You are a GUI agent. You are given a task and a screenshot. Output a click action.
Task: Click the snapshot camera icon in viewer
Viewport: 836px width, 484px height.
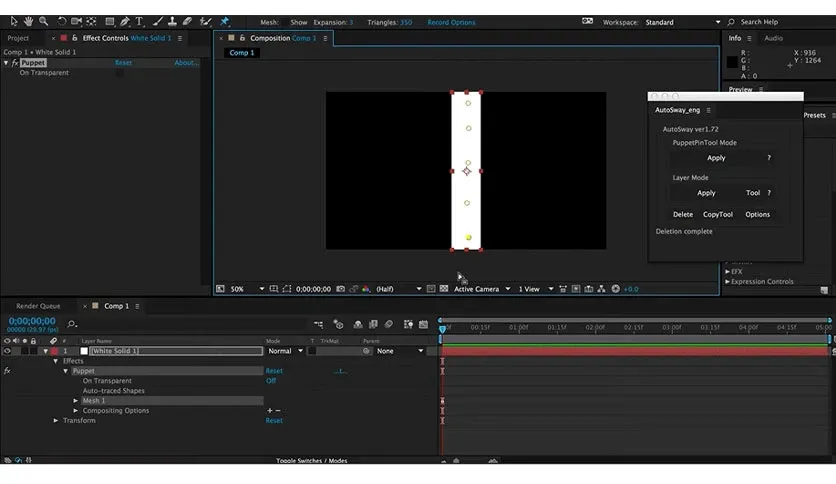click(341, 289)
